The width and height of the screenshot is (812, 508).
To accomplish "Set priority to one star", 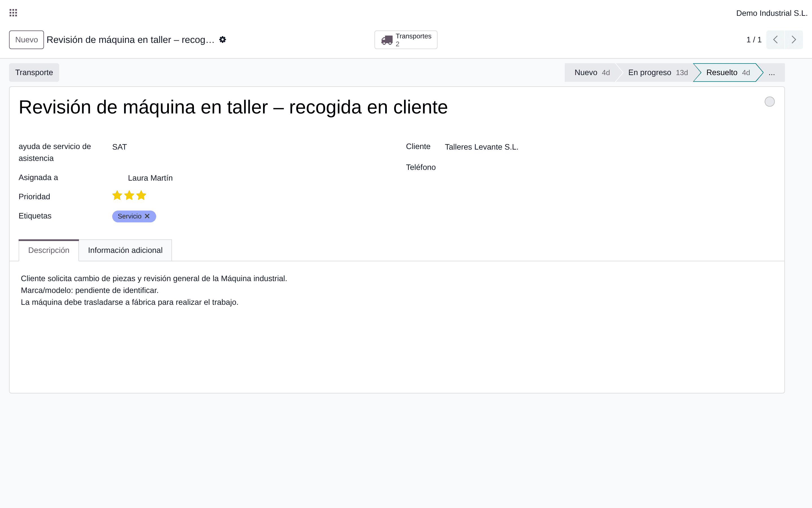I will pyautogui.click(x=117, y=195).
